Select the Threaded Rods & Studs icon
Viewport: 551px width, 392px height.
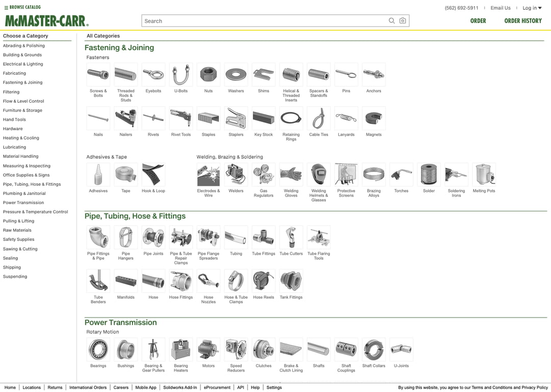pos(126,75)
